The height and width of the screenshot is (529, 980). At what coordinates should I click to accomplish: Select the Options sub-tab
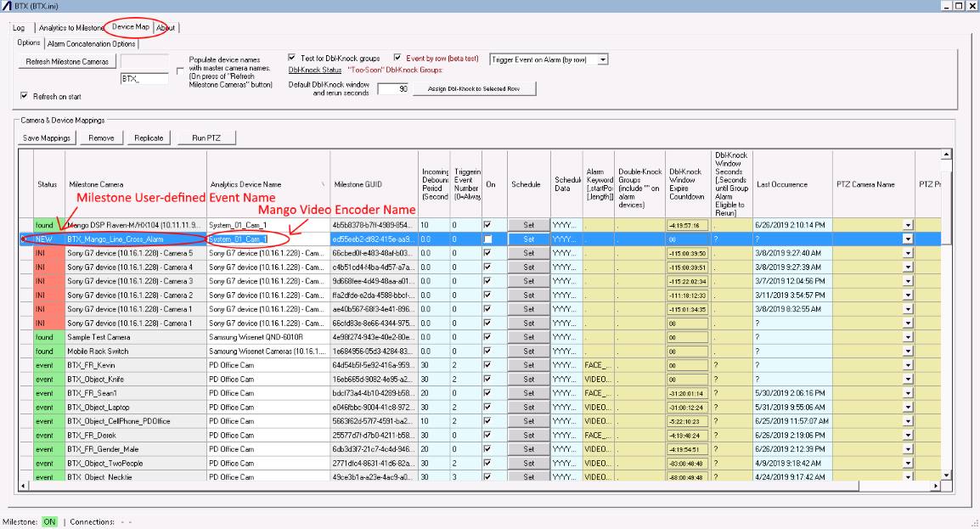29,42
